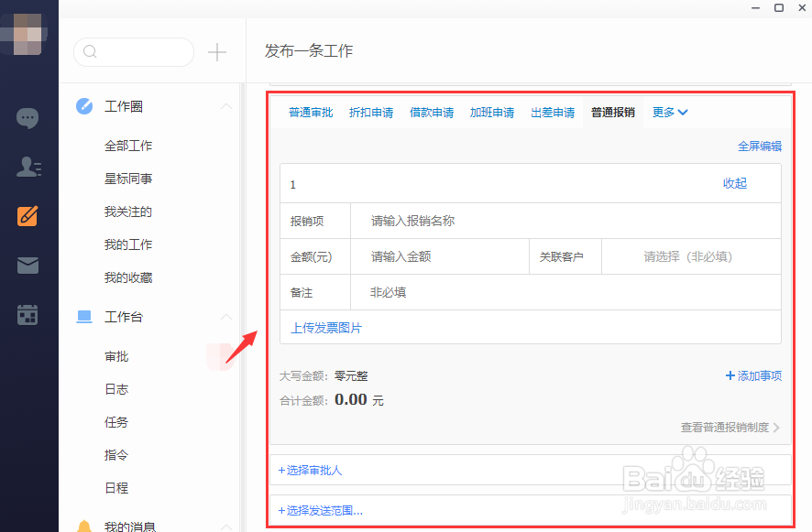Open the 关联客户 请选择 selector
Screen dimensions: 812x532
[691, 256]
